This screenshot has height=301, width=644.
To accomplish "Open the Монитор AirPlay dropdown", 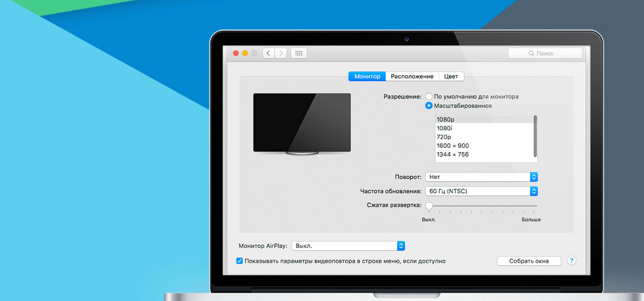I will coord(348,246).
